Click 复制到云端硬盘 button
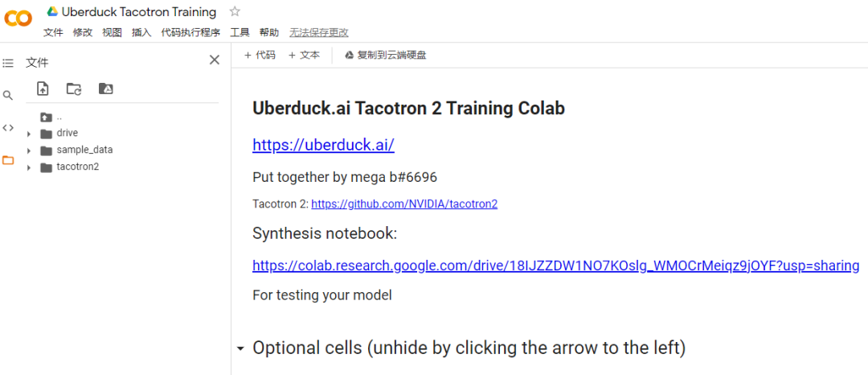The height and width of the screenshot is (375, 868). pyautogui.click(x=385, y=56)
